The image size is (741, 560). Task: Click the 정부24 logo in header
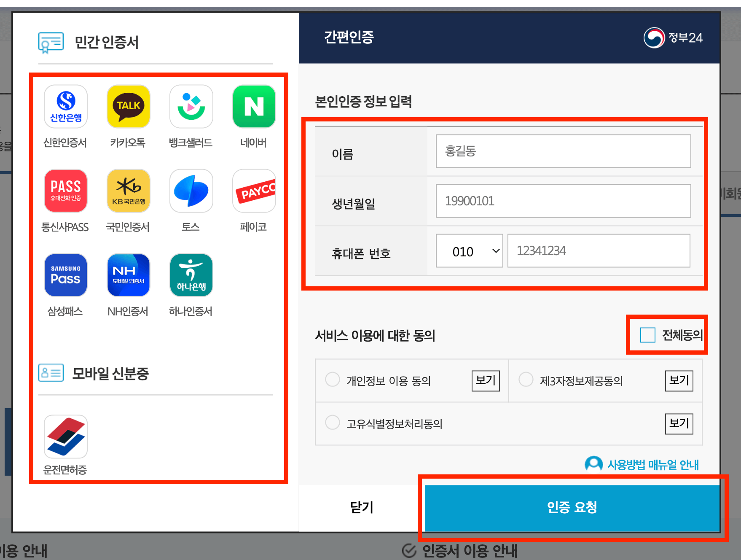tap(673, 38)
